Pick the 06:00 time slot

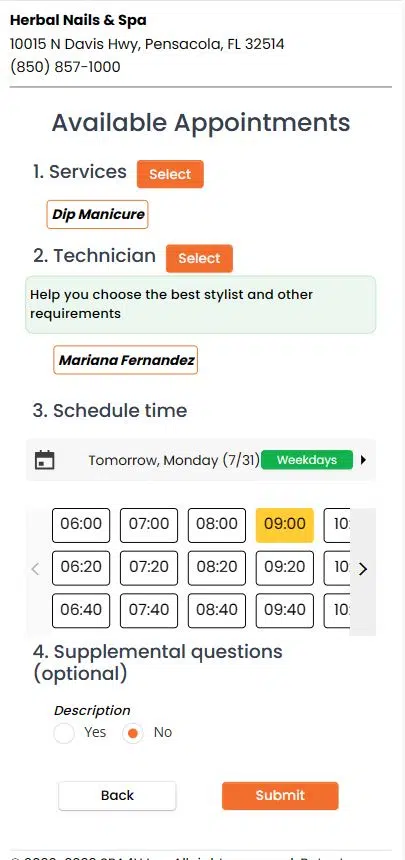pyautogui.click(x=81, y=525)
